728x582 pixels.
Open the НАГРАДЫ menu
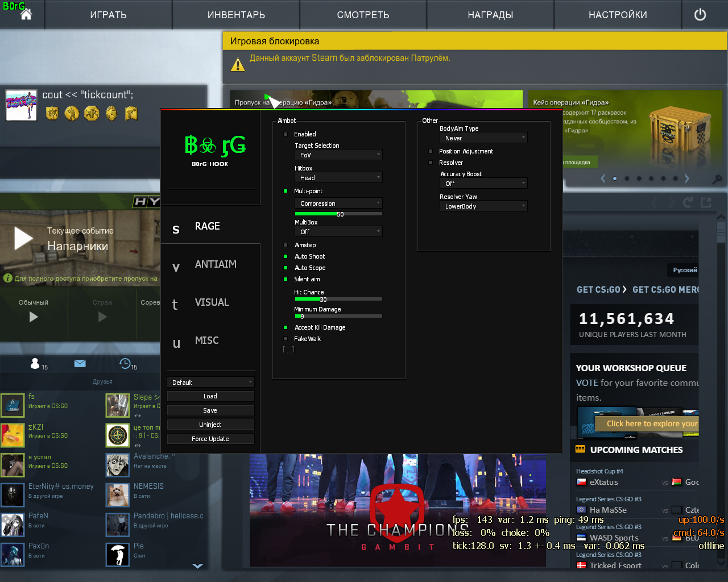tap(490, 15)
